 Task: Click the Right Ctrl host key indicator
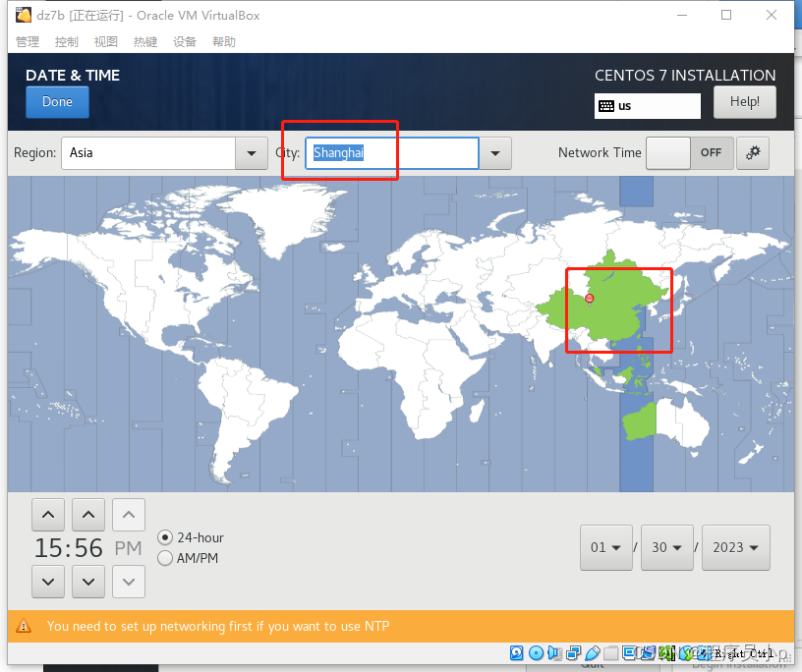(x=744, y=653)
